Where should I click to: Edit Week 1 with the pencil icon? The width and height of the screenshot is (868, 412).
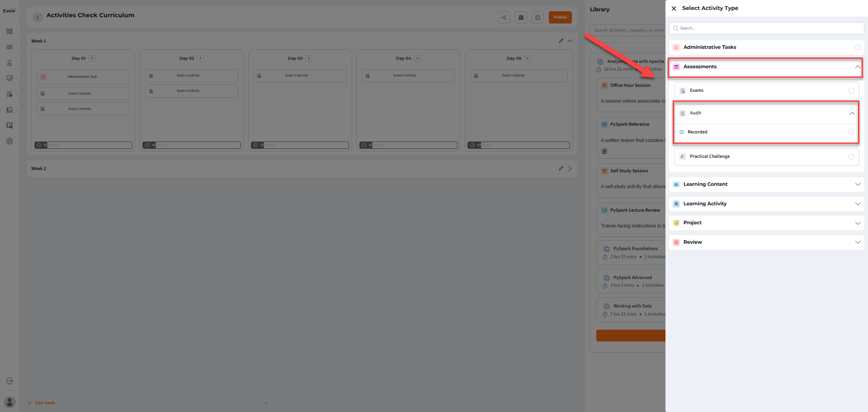[x=561, y=41]
